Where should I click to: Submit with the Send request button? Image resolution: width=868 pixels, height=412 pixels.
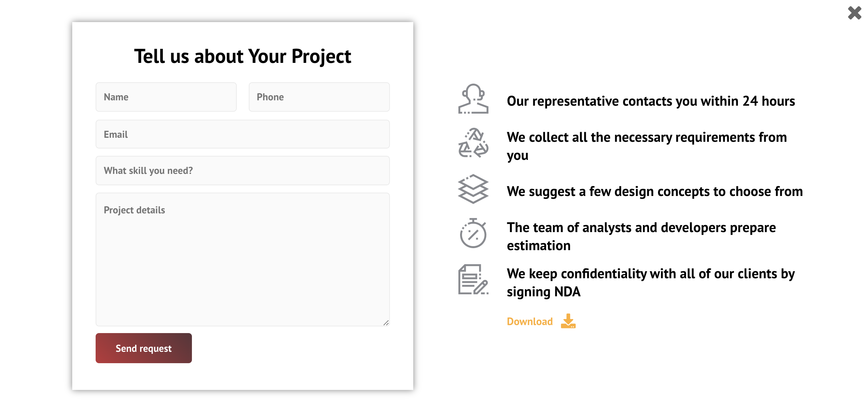(x=143, y=348)
